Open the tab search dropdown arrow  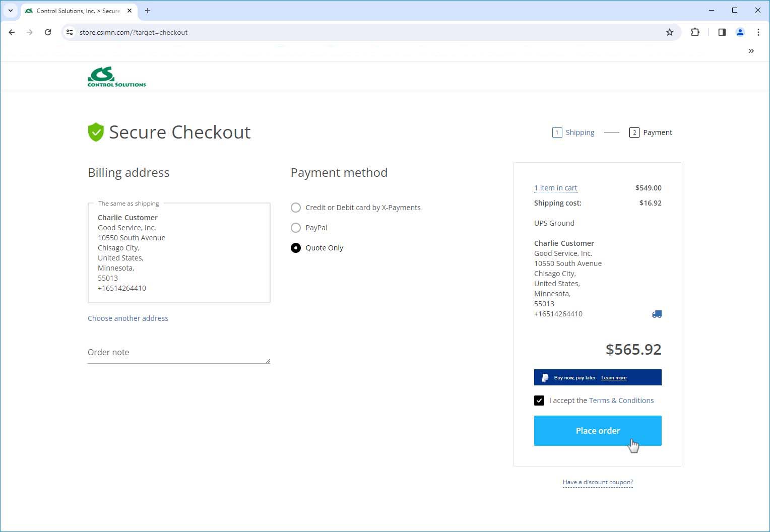pyautogui.click(x=10, y=11)
